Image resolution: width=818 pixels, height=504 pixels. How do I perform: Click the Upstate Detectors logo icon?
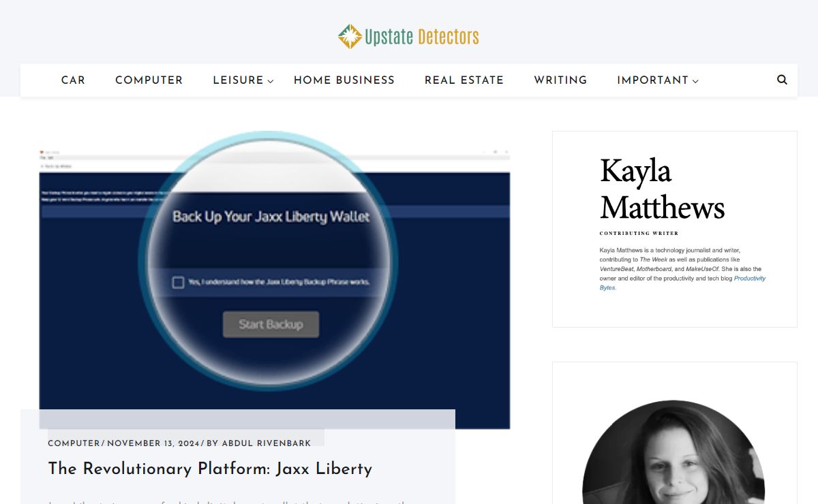point(350,37)
